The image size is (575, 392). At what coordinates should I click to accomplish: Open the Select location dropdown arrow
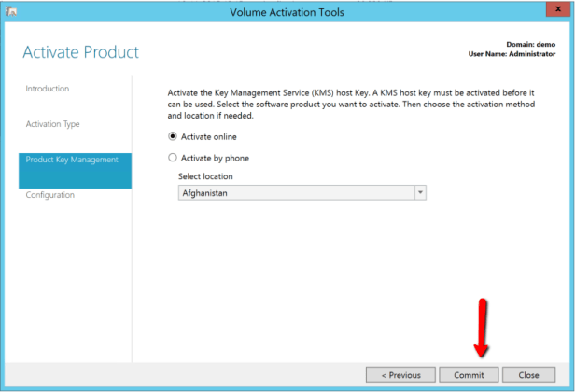[420, 192]
